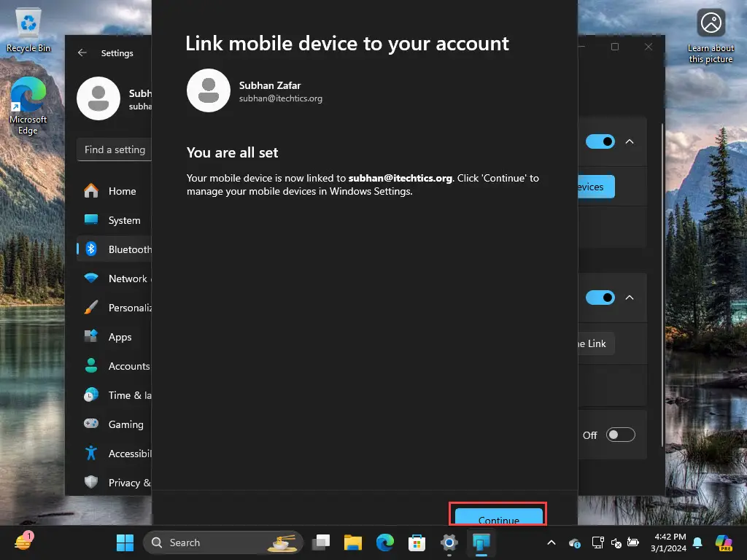The image size is (747, 560).
Task: Go back using Settings back arrow
Action: click(x=82, y=52)
